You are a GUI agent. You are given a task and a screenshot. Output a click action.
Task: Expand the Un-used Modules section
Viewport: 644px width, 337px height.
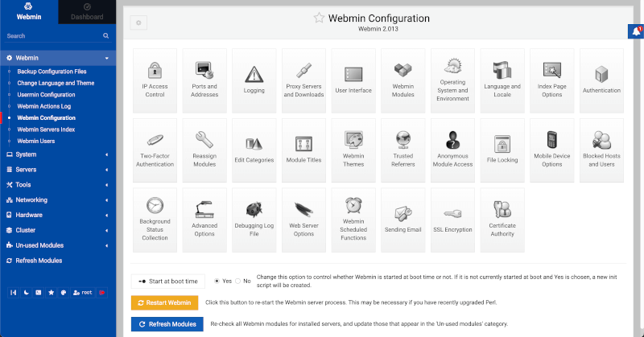click(58, 245)
